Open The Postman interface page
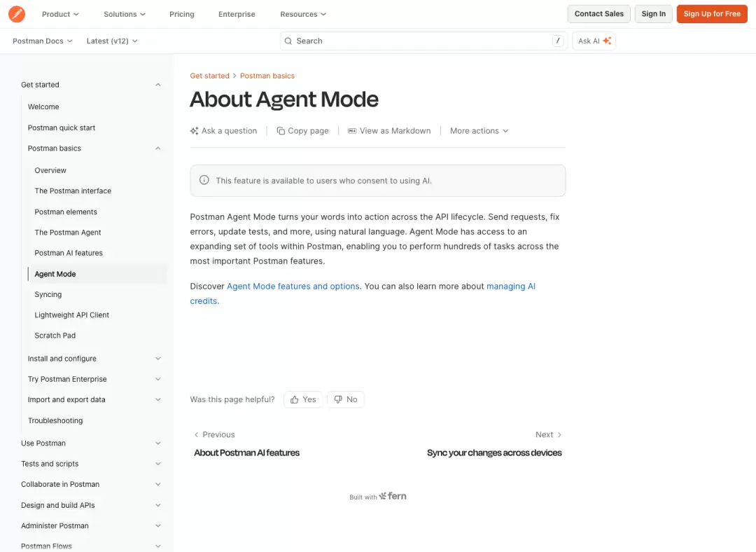This screenshot has width=756, height=552. pos(73,191)
